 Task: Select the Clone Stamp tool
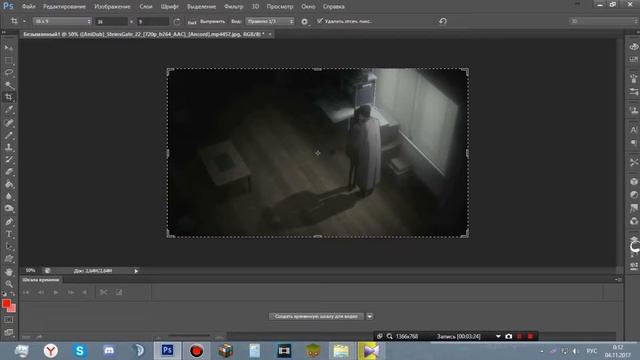(x=9, y=147)
